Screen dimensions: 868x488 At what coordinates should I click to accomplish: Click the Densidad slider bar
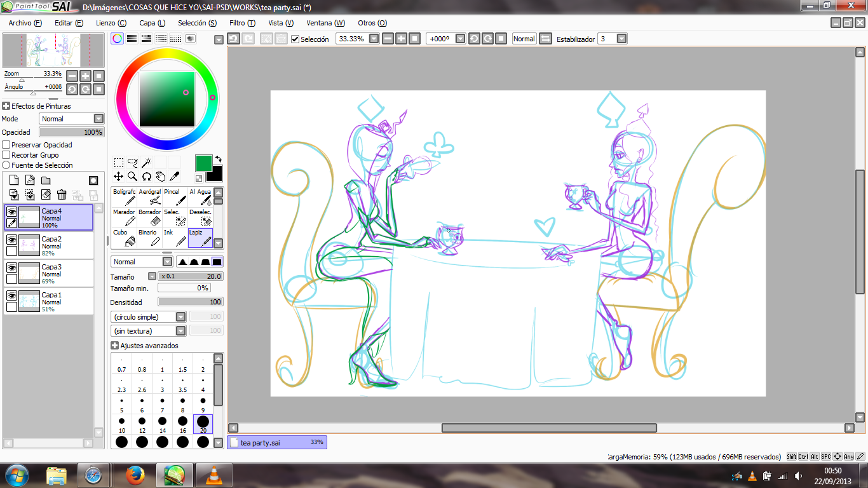191,302
